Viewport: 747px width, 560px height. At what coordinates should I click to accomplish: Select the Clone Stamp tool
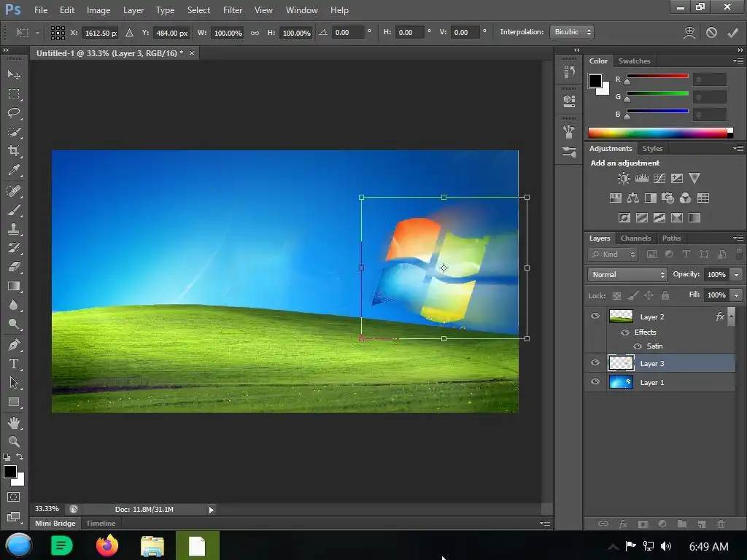click(14, 229)
